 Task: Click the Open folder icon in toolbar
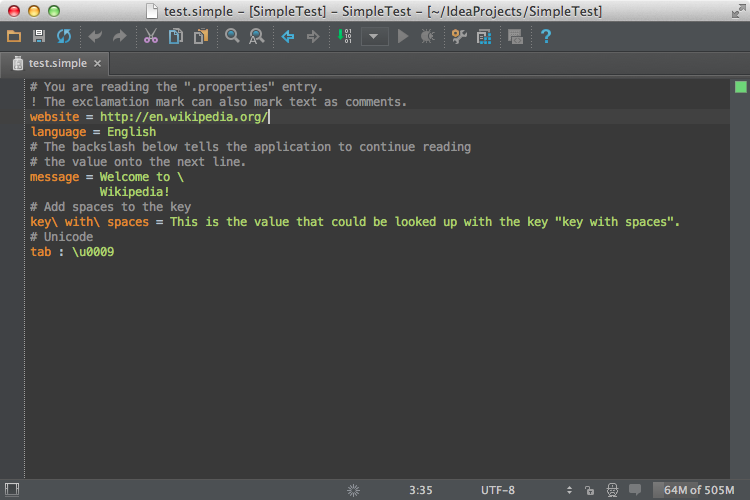coord(14,37)
